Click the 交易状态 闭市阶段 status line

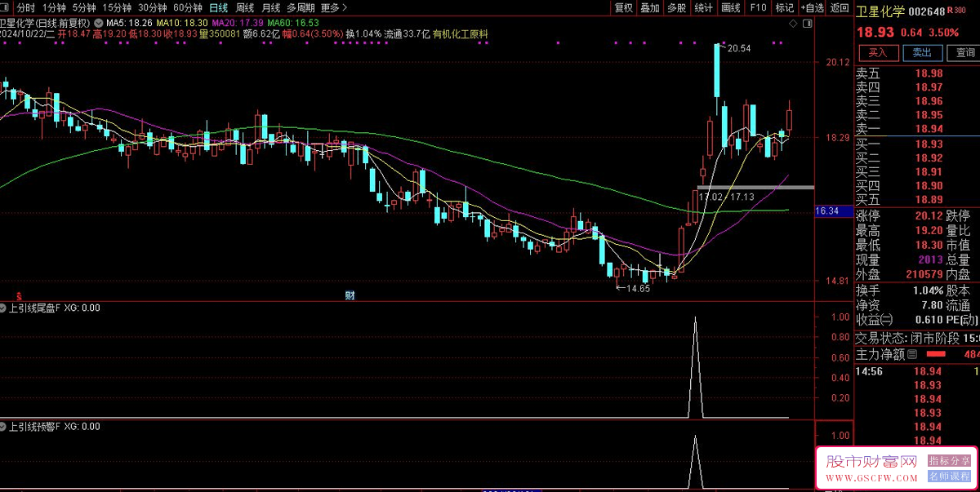[917, 338]
